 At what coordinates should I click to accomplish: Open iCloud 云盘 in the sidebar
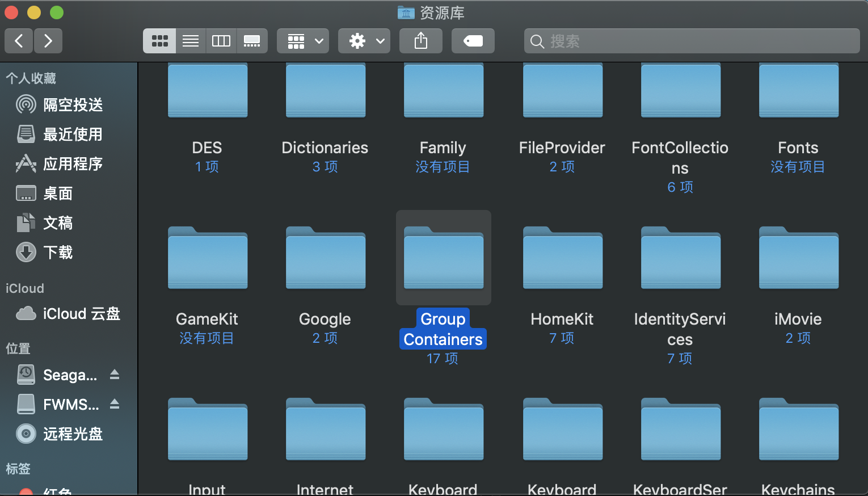(68, 313)
